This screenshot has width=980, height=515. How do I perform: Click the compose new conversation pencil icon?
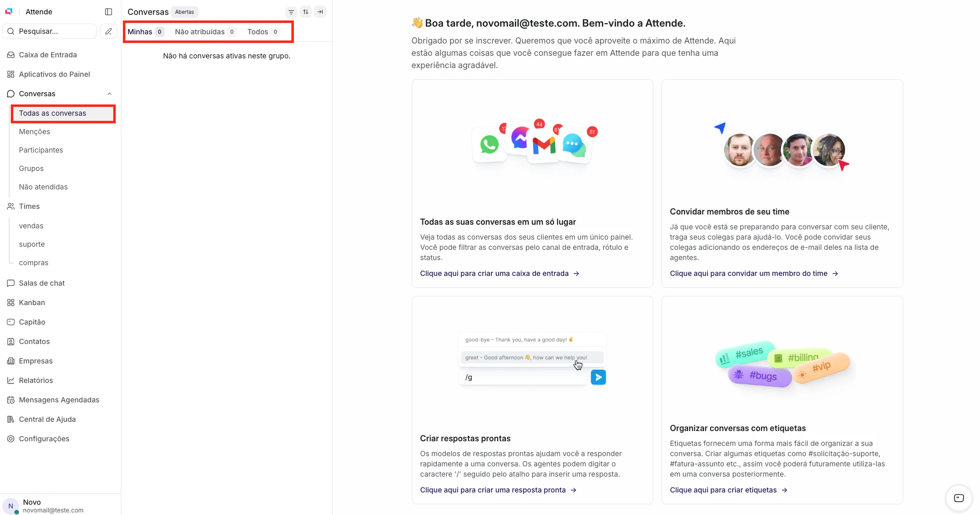coord(109,31)
